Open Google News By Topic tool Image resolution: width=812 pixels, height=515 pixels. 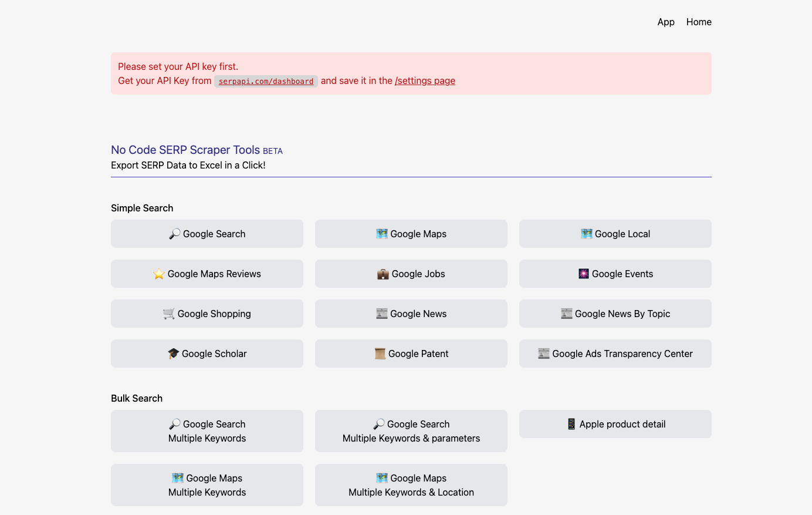615,314
